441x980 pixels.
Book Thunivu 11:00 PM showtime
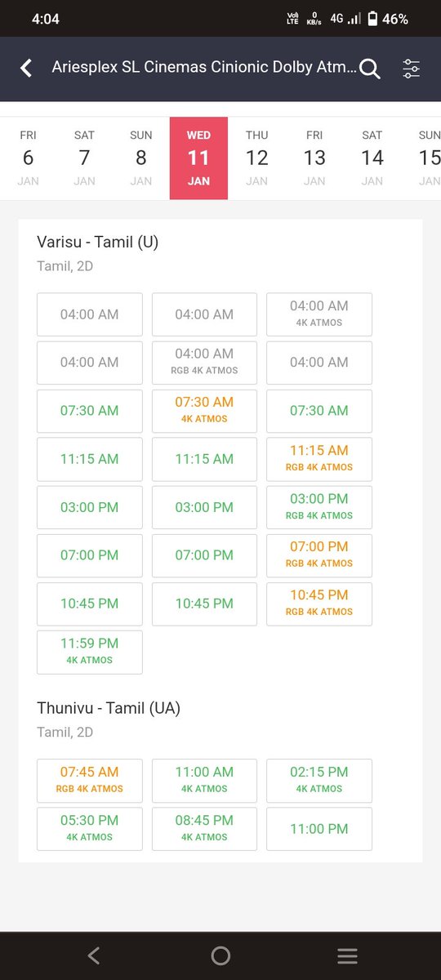pos(319,829)
